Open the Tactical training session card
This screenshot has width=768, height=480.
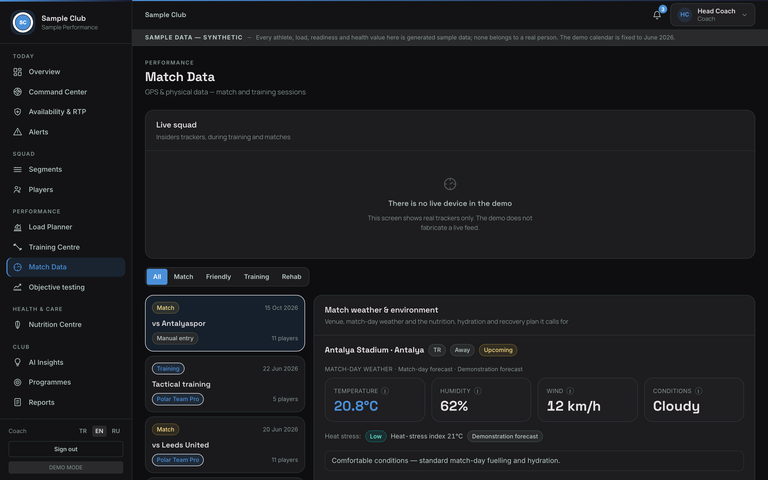pos(225,384)
